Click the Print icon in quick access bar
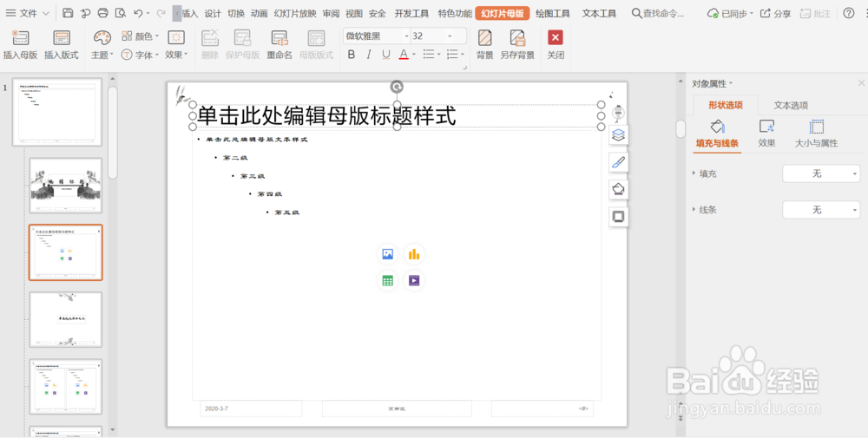The image size is (868, 438). tap(103, 13)
